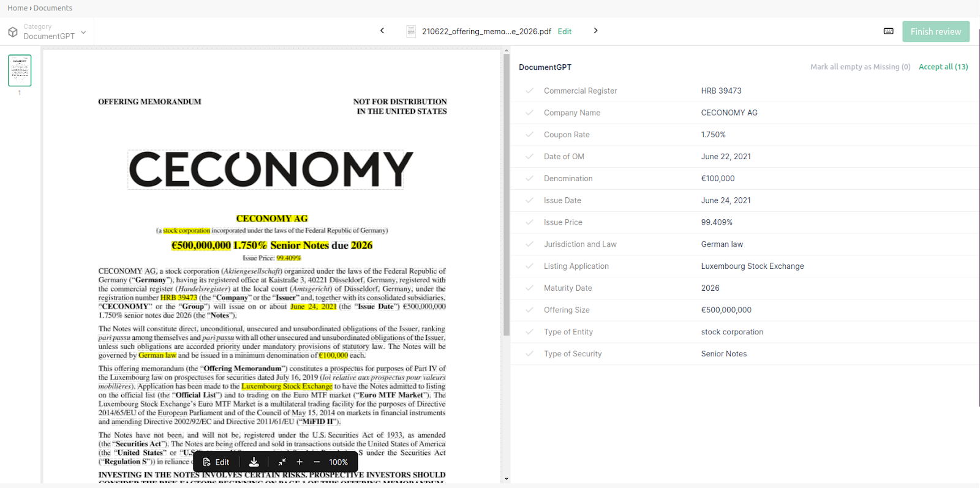
Task: Select the June 24, 2021 value
Action: pos(726,200)
